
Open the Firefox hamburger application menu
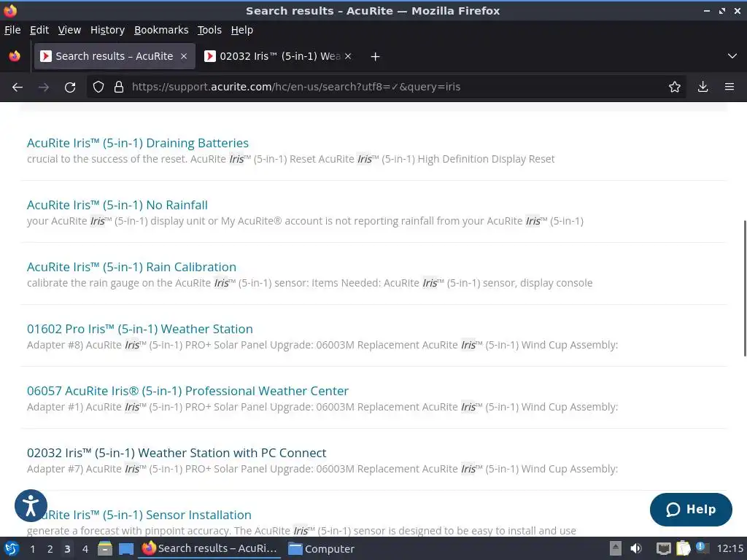click(729, 87)
